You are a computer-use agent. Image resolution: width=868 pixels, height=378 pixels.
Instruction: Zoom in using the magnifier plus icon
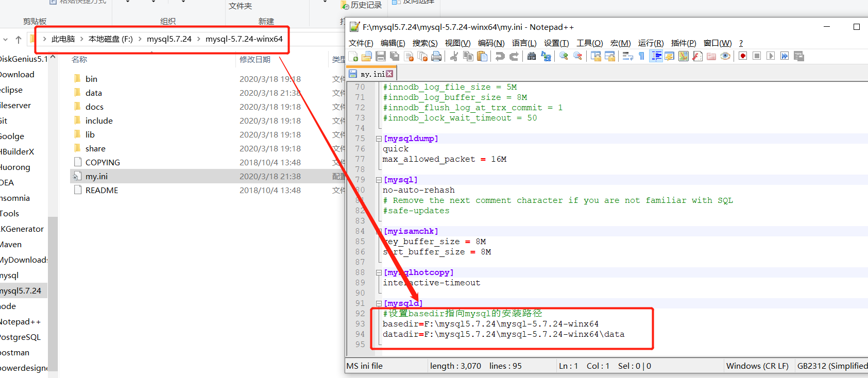pos(564,56)
